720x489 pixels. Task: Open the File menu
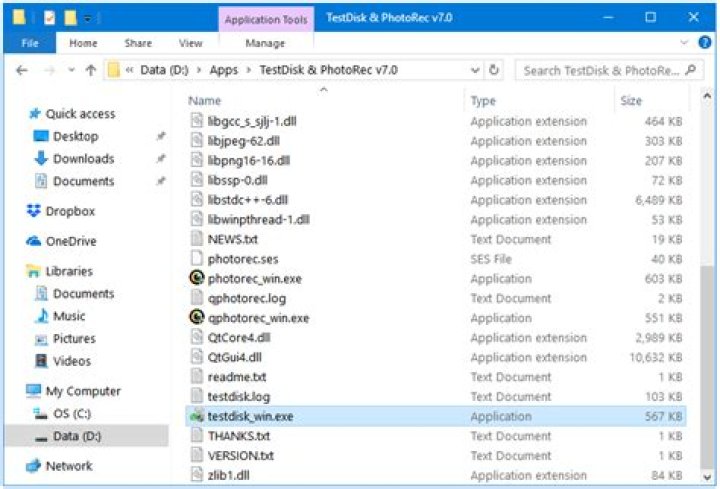[30, 43]
